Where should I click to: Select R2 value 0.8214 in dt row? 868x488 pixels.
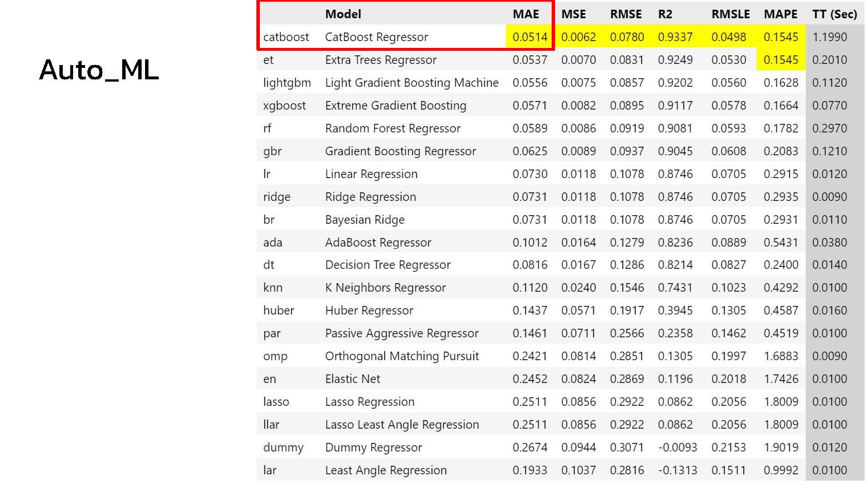(675, 265)
